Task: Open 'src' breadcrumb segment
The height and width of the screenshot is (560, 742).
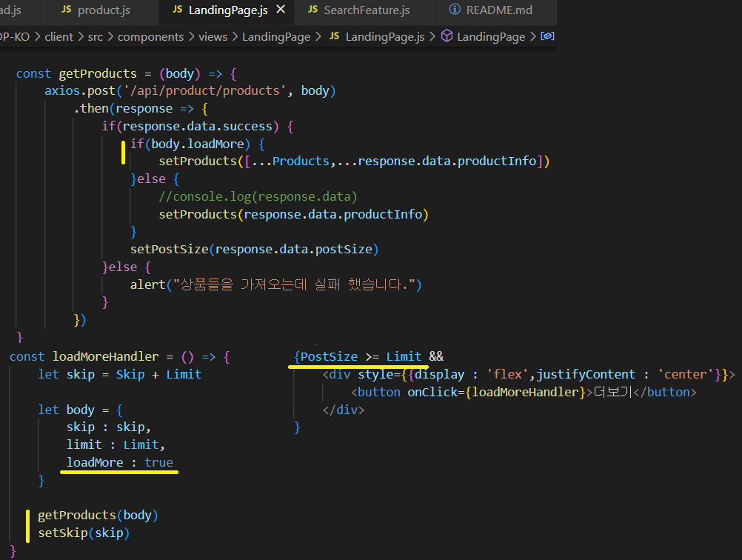Action: pos(95,36)
